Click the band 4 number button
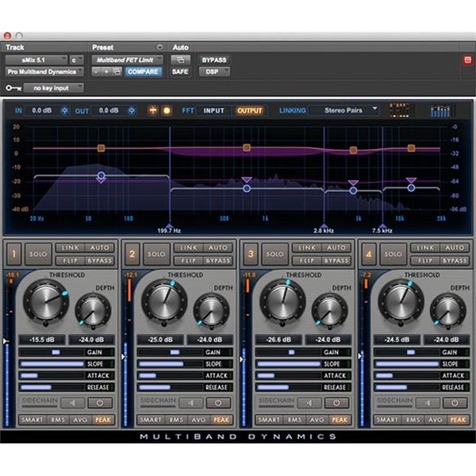Viewport: 476px width, 476px height. (369, 254)
